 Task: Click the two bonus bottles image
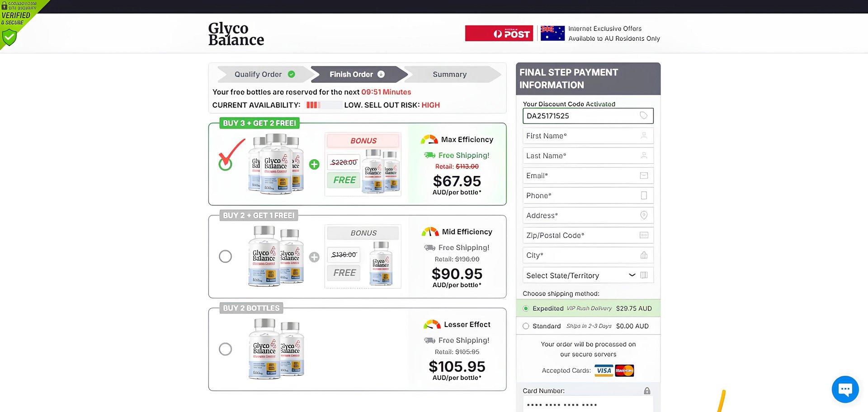tap(382, 171)
